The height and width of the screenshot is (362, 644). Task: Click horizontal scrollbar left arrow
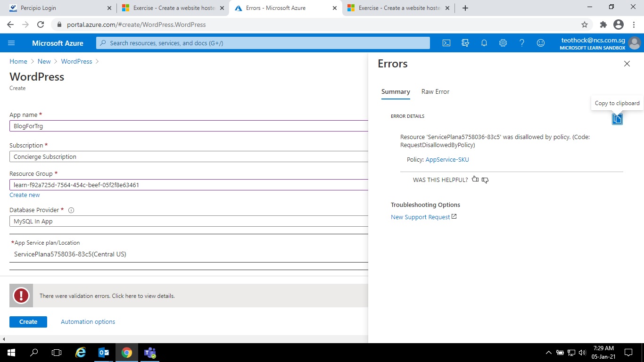click(4, 339)
